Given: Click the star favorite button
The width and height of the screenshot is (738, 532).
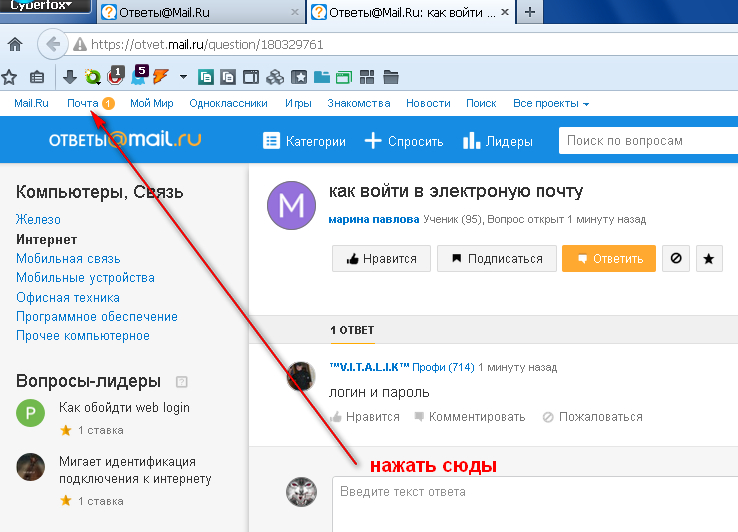Looking at the screenshot, I should (x=709, y=258).
